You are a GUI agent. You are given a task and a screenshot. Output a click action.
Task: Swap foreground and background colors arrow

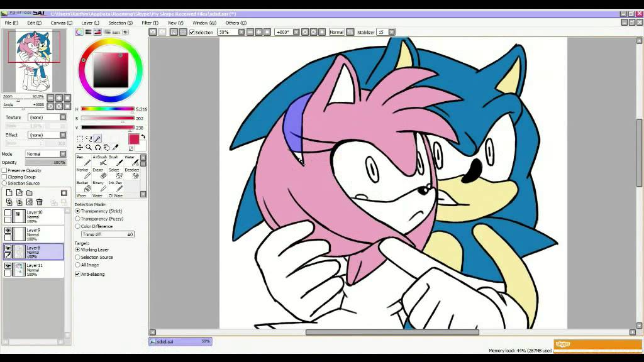[x=143, y=136]
